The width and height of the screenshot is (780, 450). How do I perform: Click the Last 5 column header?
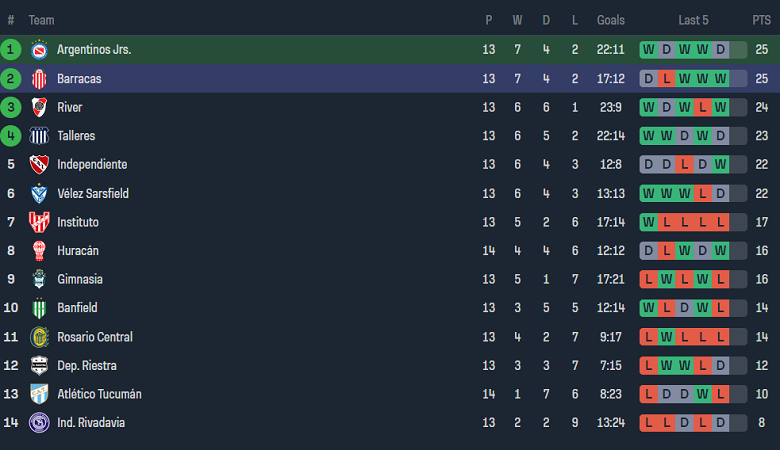tap(693, 20)
